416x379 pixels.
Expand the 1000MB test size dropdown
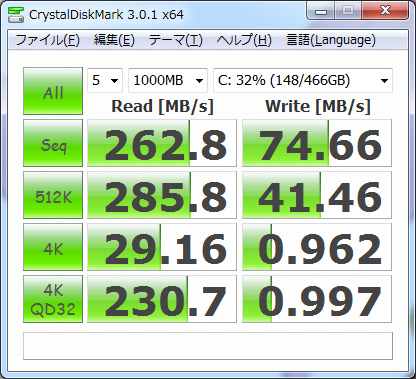point(168,80)
